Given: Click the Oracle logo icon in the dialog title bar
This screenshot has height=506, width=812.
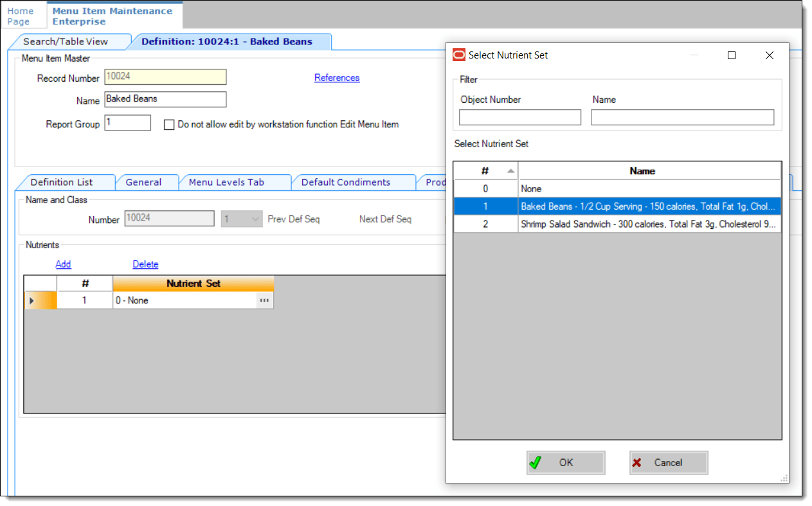Looking at the screenshot, I should (458, 55).
